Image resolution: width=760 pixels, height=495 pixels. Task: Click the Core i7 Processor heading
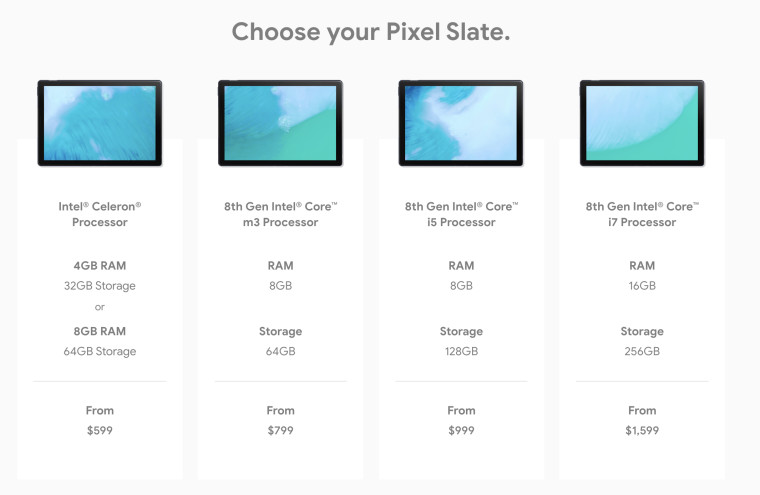[x=642, y=214]
